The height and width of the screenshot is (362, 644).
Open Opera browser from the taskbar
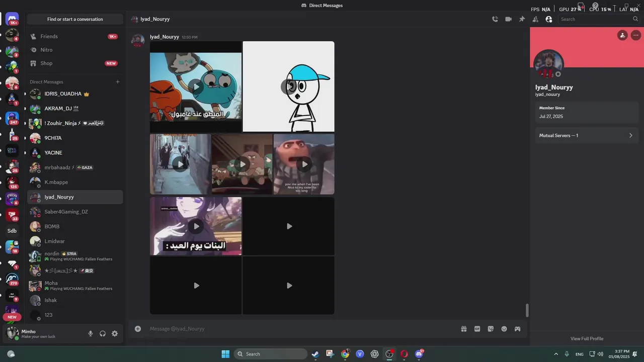coord(404,354)
